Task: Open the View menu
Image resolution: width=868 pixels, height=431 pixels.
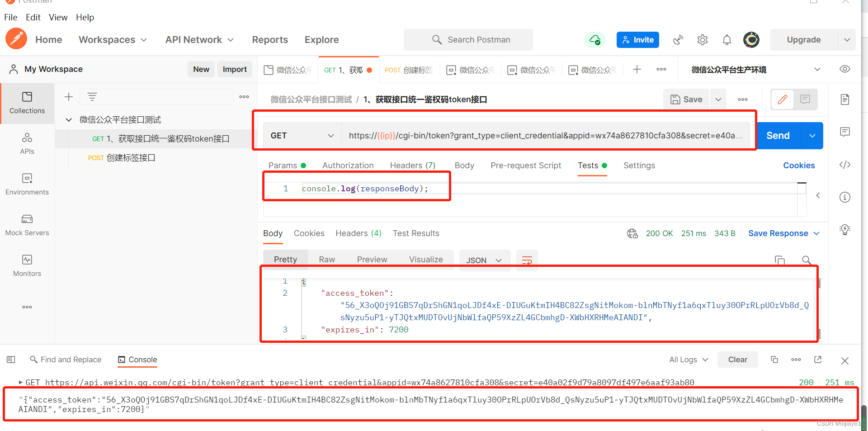Action: (58, 17)
